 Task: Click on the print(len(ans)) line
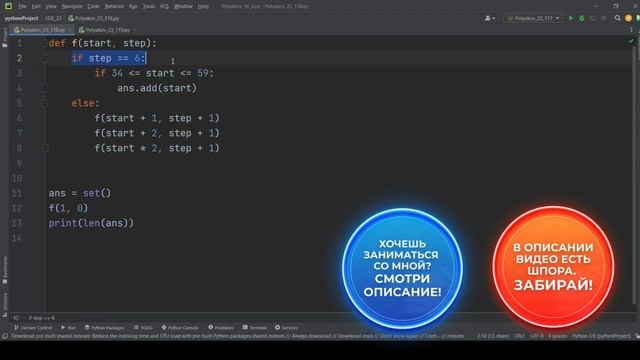tap(91, 223)
